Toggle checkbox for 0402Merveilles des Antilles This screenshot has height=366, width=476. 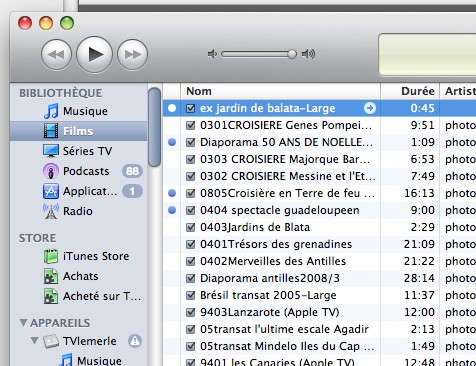(190, 261)
